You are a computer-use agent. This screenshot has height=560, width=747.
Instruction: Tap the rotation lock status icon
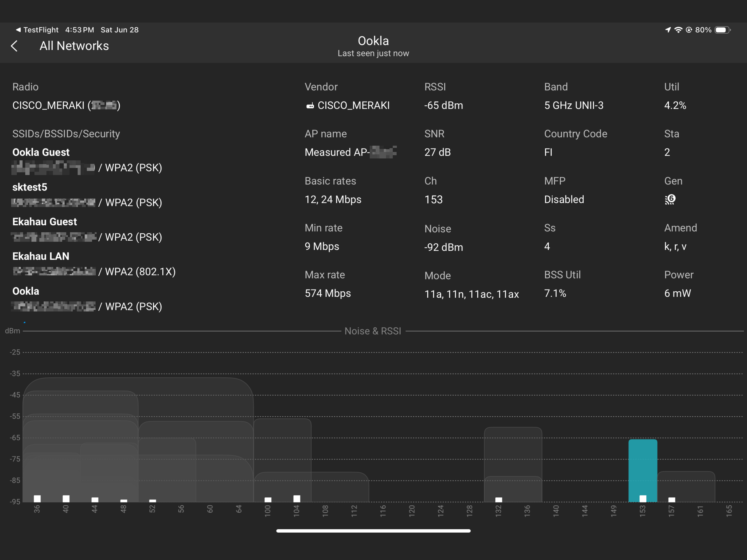(x=689, y=30)
